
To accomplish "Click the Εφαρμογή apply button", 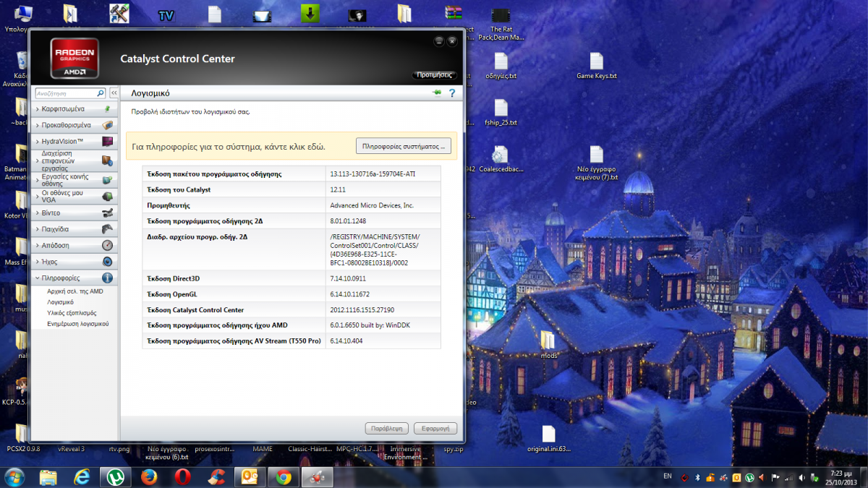I will pyautogui.click(x=437, y=428).
